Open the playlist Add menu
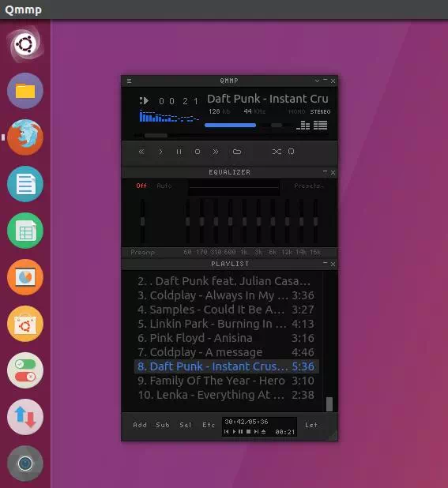Screen dimensions: 448x488 pyautogui.click(x=140, y=425)
